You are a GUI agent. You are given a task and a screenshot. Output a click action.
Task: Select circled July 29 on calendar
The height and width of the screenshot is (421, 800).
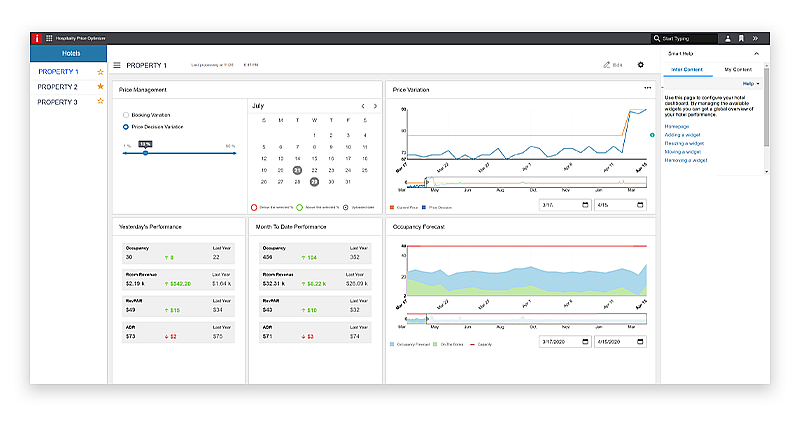(314, 182)
